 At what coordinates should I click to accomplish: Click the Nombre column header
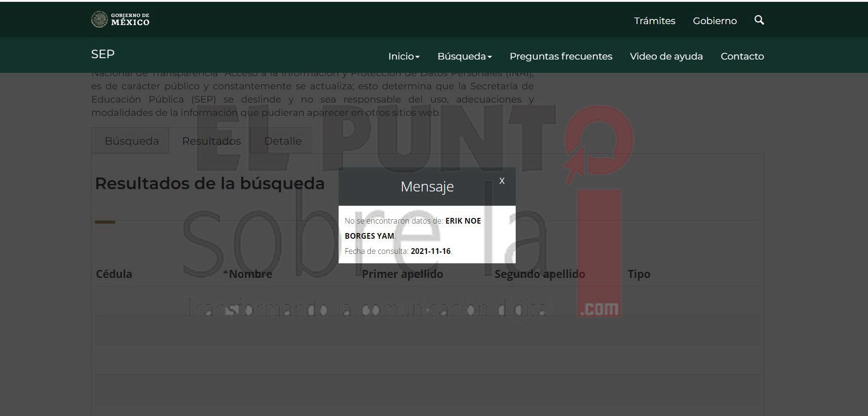click(x=250, y=274)
